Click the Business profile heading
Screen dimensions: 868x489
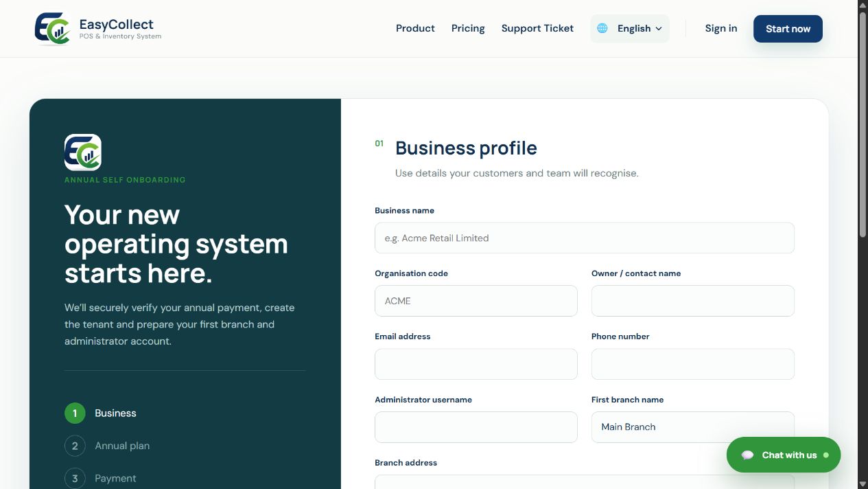coord(466,148)
